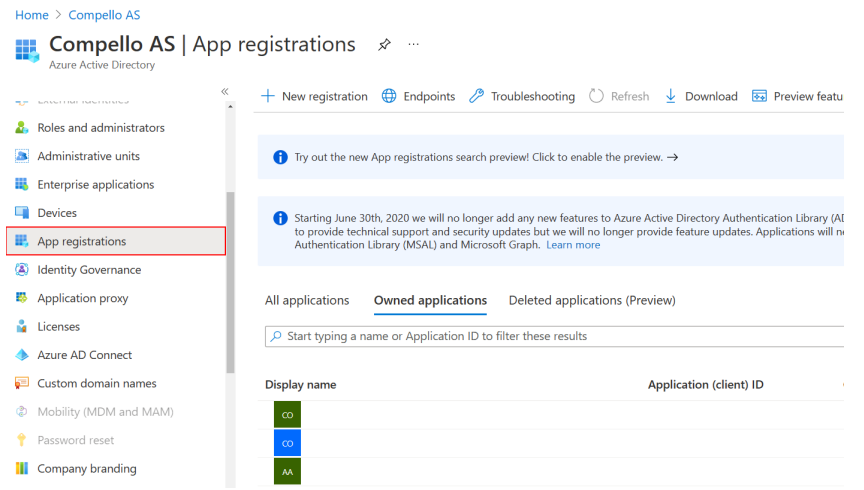This screenshot has width=864, height=490.
Task: Open the AA application tile
Action: (287, 472)
